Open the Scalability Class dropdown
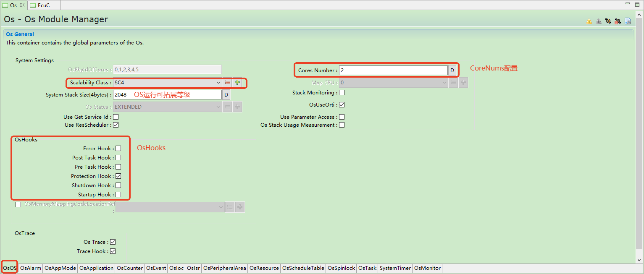The height and width of the screenshot is (274, 644). [167, 83]
